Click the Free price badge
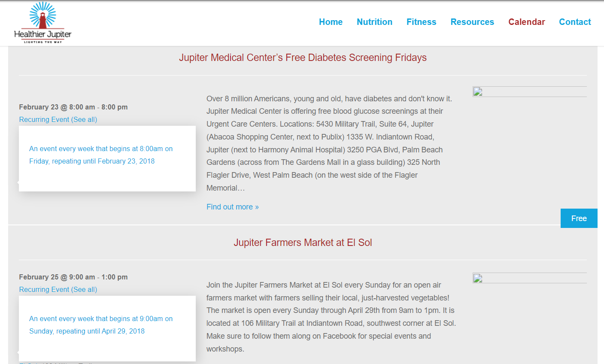The width and height of the screenshot is (604, 364). click(x=579, y=218)
